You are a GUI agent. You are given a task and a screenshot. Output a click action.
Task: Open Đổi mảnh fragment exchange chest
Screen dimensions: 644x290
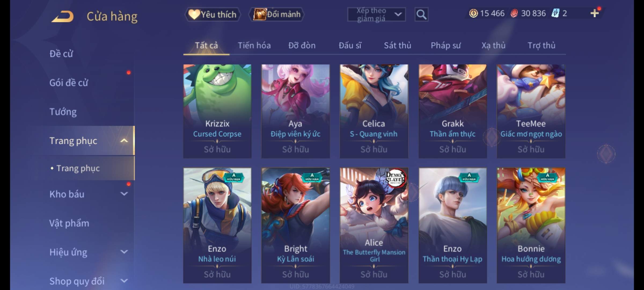coord(277,14)
